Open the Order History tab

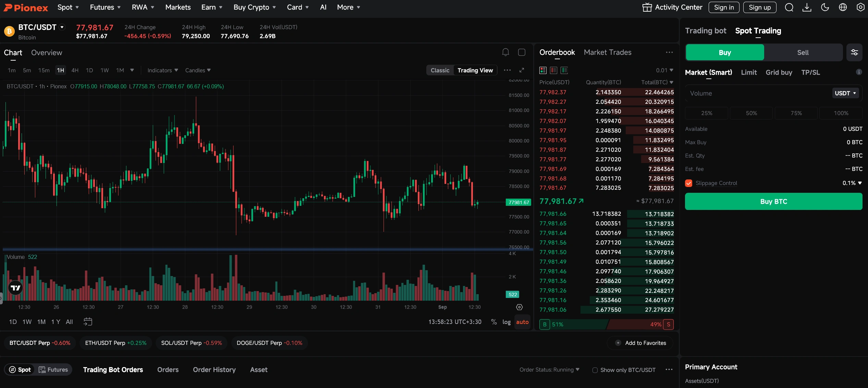click(214, 370)
